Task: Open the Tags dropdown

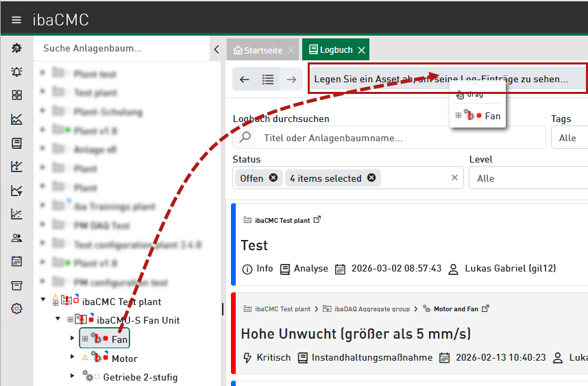Action: pos(569,138)
